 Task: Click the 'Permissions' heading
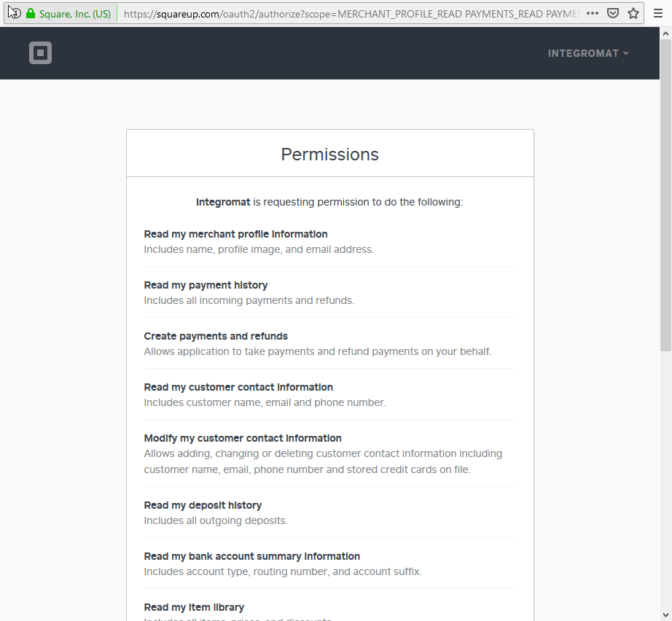point(330,155)
